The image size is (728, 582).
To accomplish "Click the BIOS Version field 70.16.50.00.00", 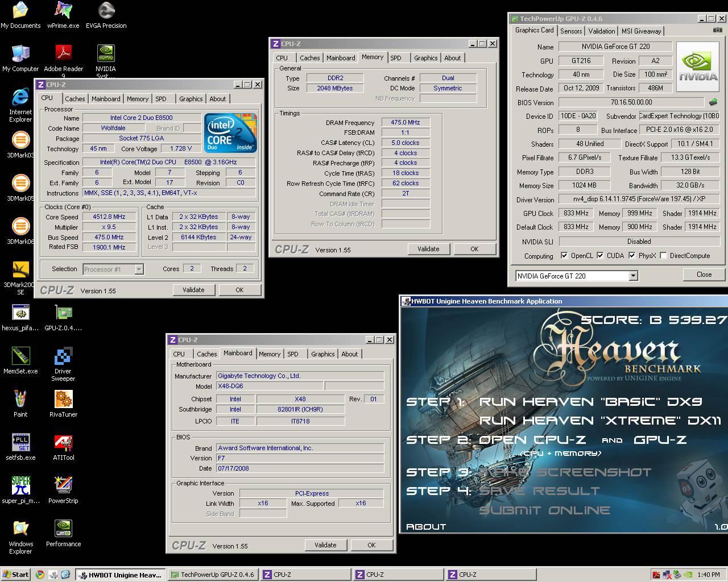I will click(x=631, y=102).
